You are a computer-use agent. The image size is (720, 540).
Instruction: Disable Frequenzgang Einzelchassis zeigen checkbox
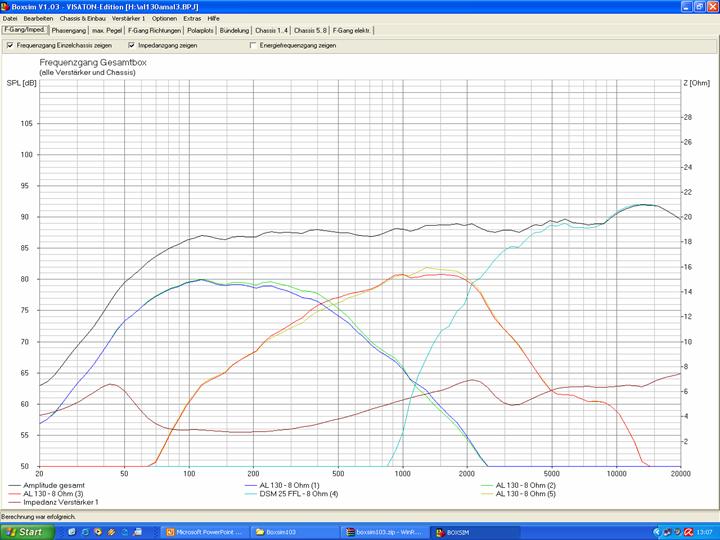point(10,45)
